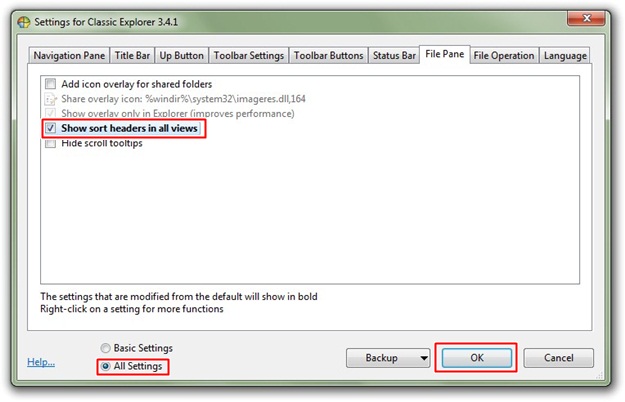
Task: Open the Backup dropdown arrow
Action: pos(424,358)
